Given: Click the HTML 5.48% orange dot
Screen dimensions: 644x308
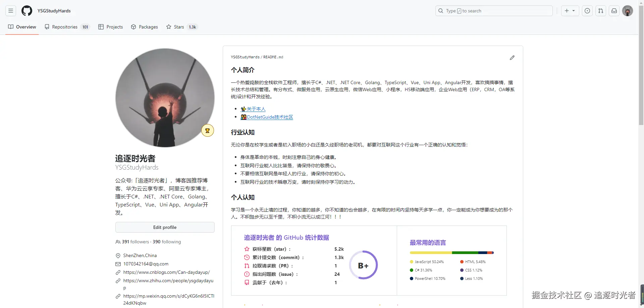Looking at the screenshot, I should (462, 262).
